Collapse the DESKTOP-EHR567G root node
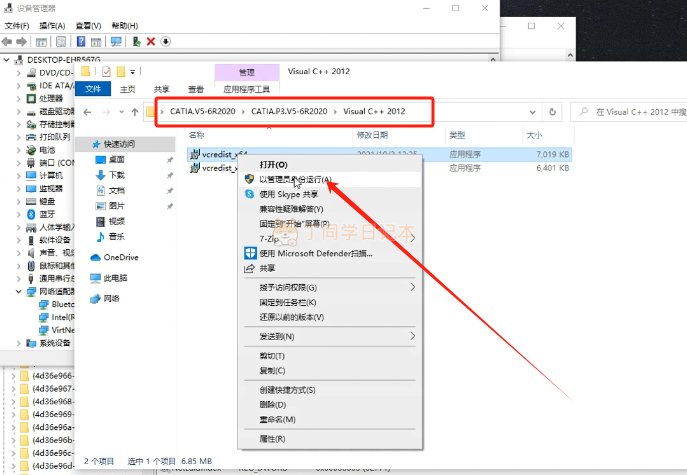687x475 pixels. 6,60
